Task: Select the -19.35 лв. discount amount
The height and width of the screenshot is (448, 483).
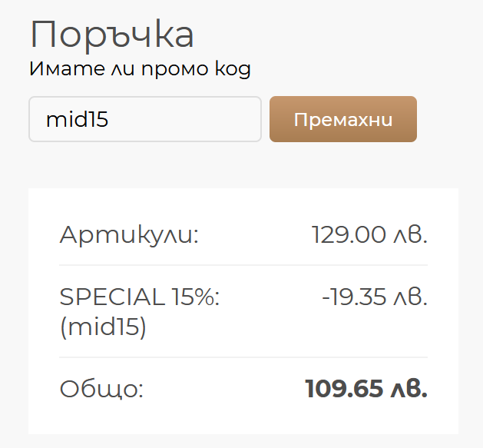Action: point(374,297)
